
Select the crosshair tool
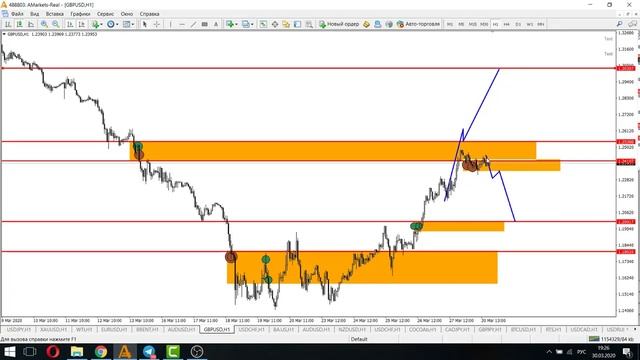156,24
